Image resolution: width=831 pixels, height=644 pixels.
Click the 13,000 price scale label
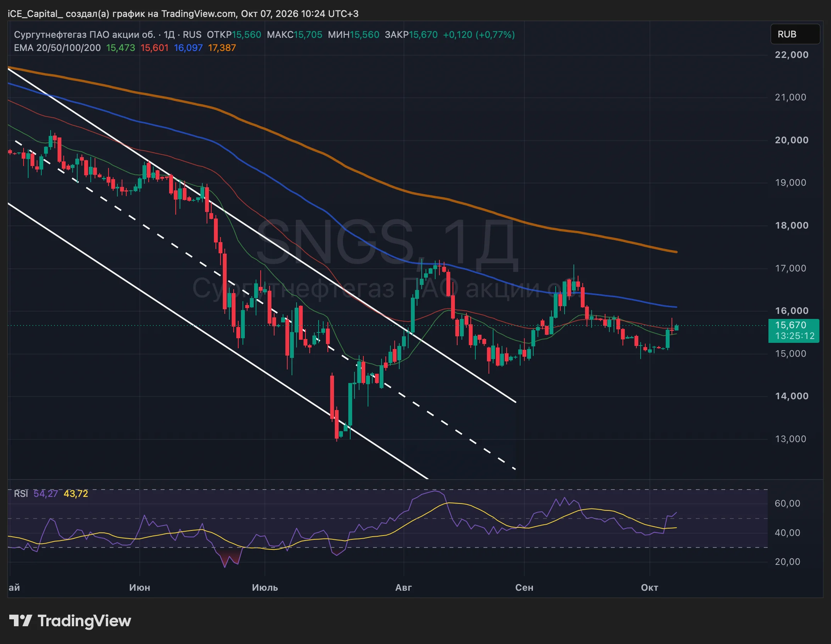point(790,439)
